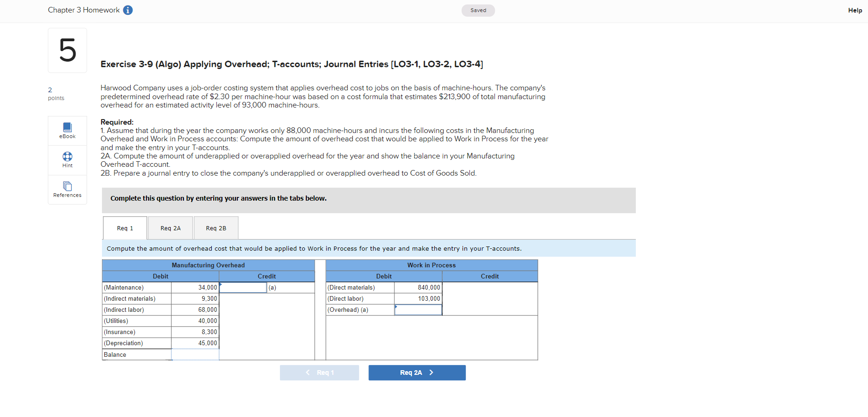Click the References pages icon
The height and width of the screenshot is (417, 868).
67,186
